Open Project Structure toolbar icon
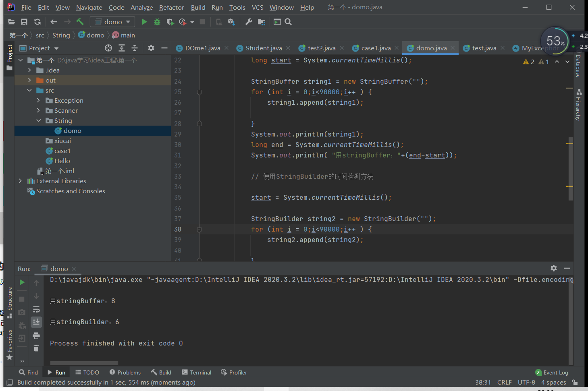 tap(262, 22)
